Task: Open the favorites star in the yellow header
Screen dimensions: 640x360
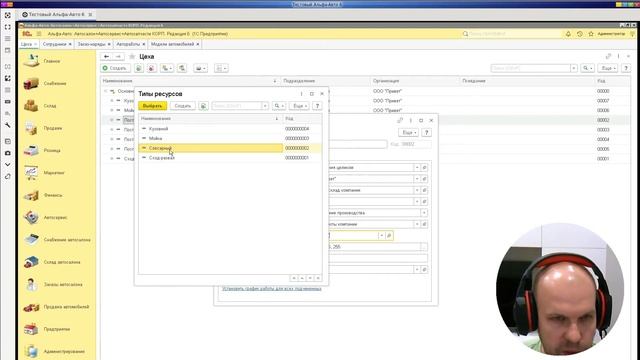Action: pos(591,34)
